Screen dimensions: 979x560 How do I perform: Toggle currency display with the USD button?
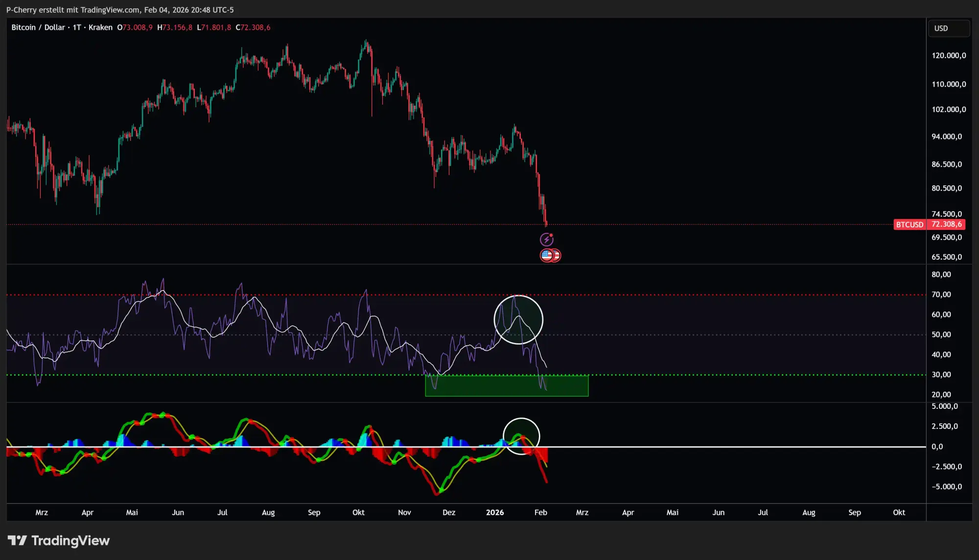pyautogui.click(x=948, y=28)
